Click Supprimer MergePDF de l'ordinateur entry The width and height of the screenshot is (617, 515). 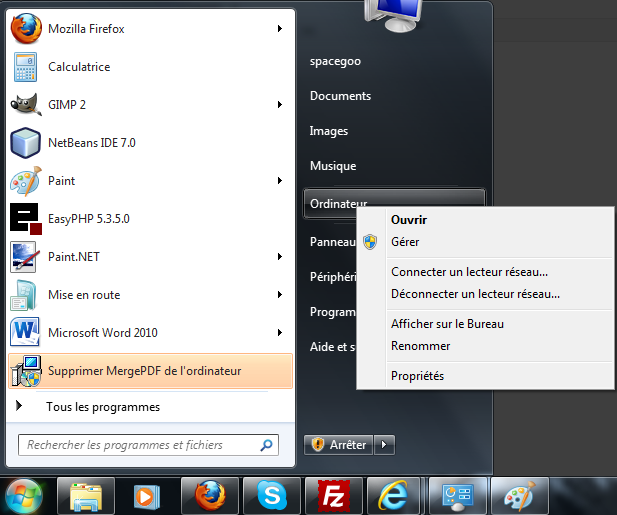[x=150, y=371]
